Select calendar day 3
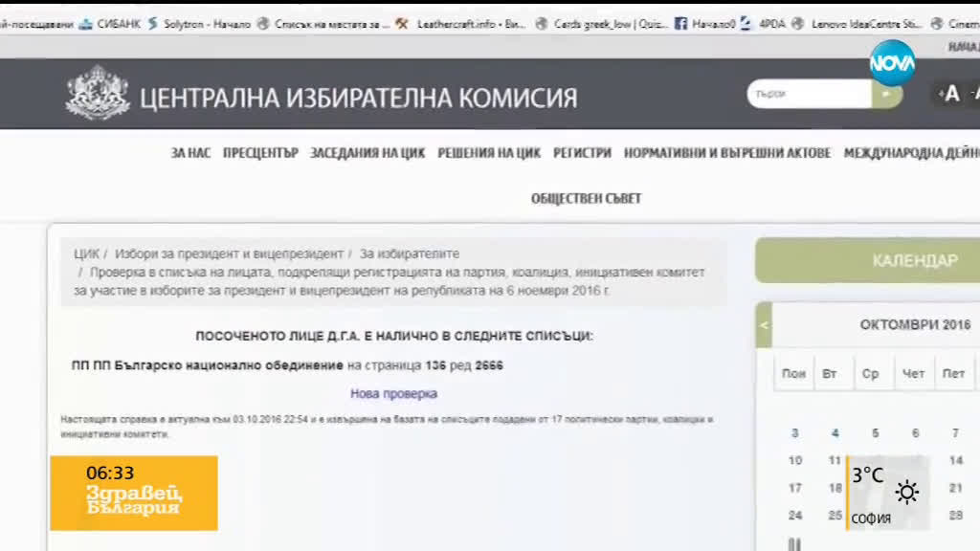The image size is (980, 551). [795, 433]
